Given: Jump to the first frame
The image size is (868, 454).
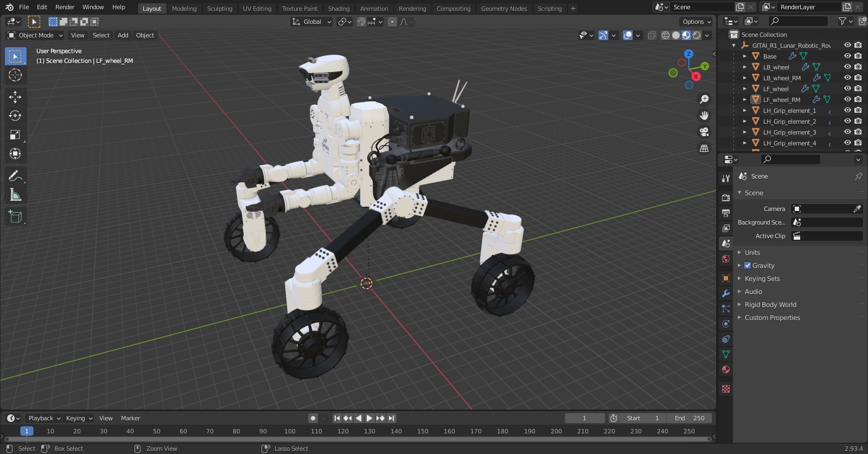Looking at the screenshot, I should coord(337,418).
